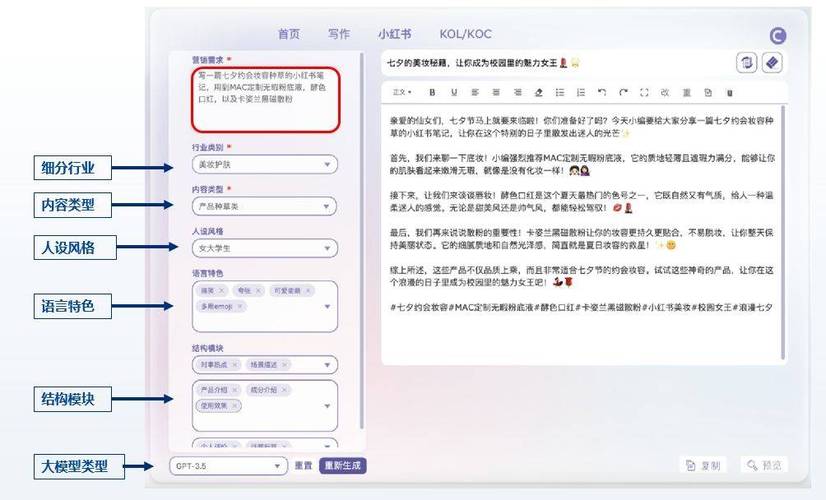Click the 复制 copy button
This screenshot has height=500, width=826.
703,465
